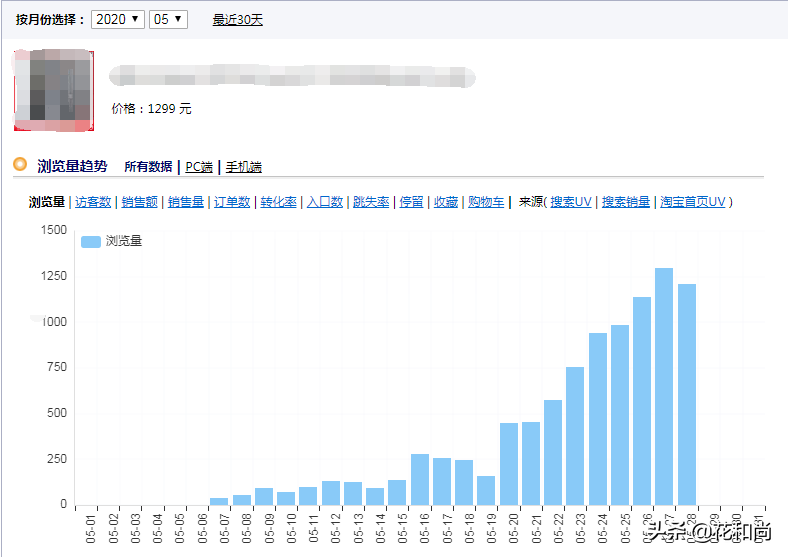This screenshot has height=557, width=788.
Task: View the 转化率 metric
Action: [x=279, y=202]
